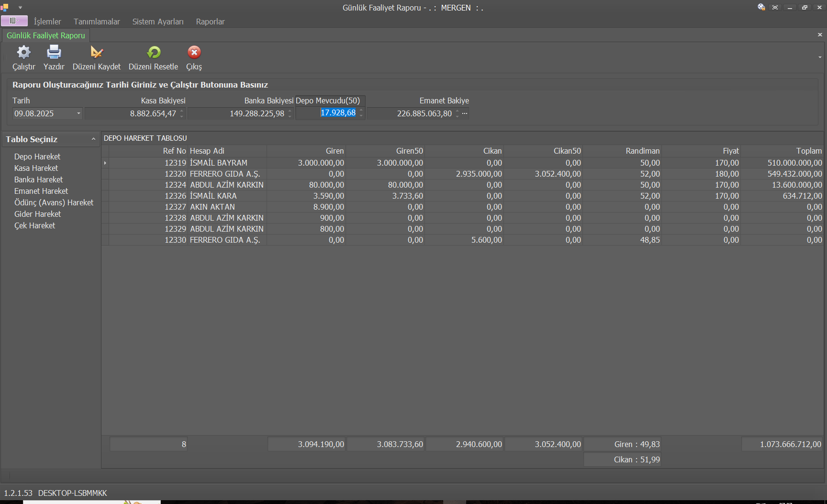The width and height of the screenshot is (827, 504).
Task: Select Banka Hareket table
Action: 38,179
